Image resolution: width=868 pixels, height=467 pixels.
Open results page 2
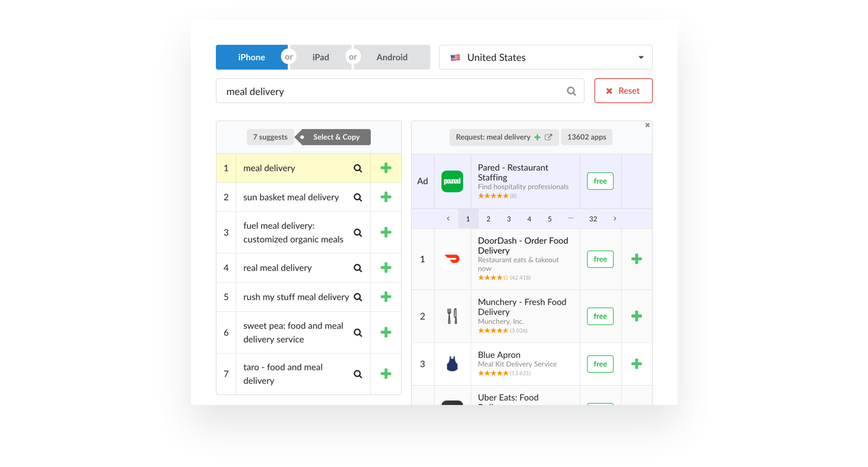(x=489, y=219)
